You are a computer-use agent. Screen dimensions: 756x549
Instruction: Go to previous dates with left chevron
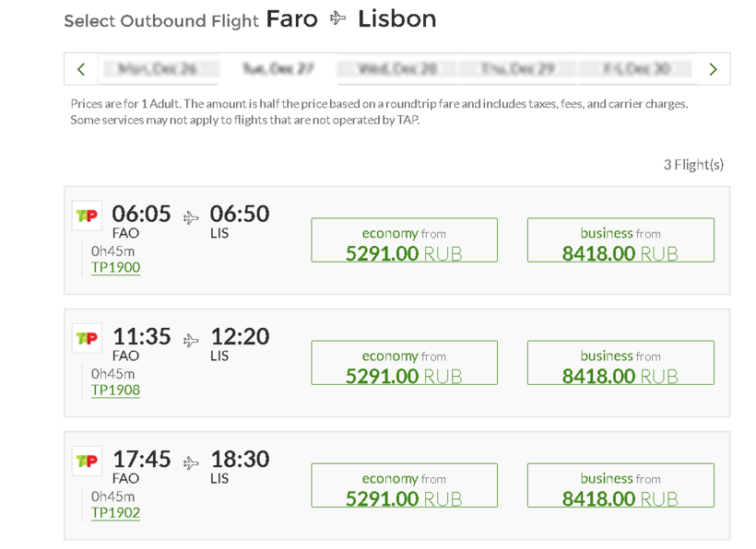pyautogui.click(x=81, y=69)
